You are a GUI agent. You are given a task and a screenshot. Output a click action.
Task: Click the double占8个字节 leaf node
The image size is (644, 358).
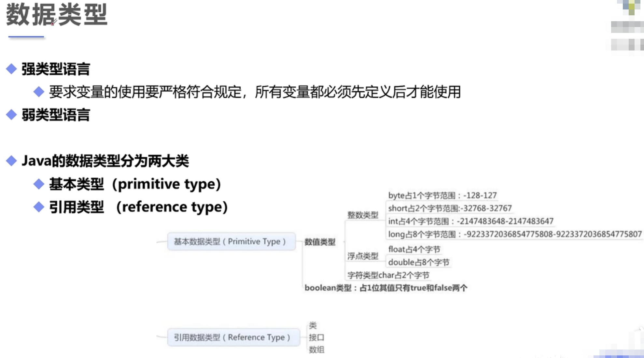[x=419, y=262]
